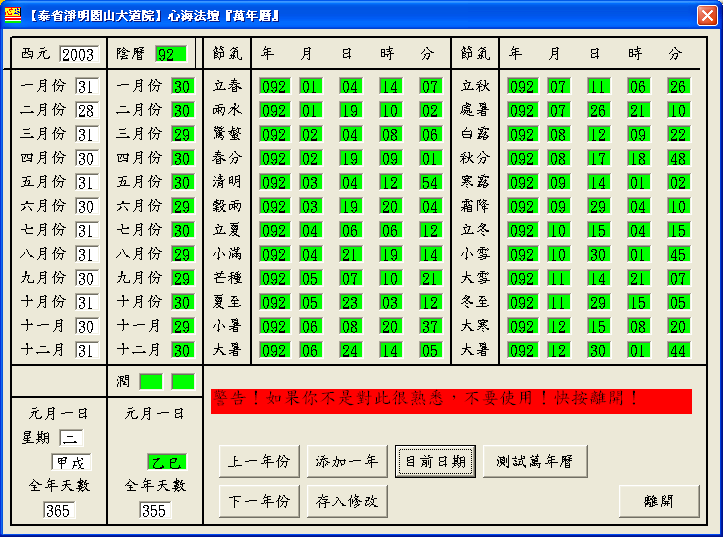Click the 秋分 minute field showing 48

point(679,158)
